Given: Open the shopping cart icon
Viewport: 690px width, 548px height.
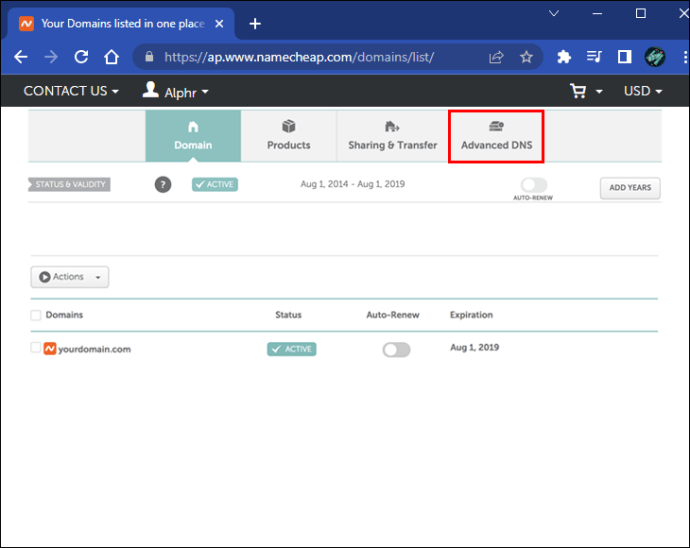Looking at the screenshot, I should (578, 91).
